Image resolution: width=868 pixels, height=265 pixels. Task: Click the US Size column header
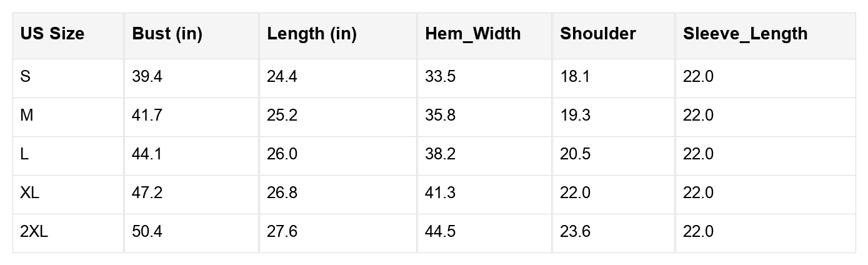click(52, 34)
